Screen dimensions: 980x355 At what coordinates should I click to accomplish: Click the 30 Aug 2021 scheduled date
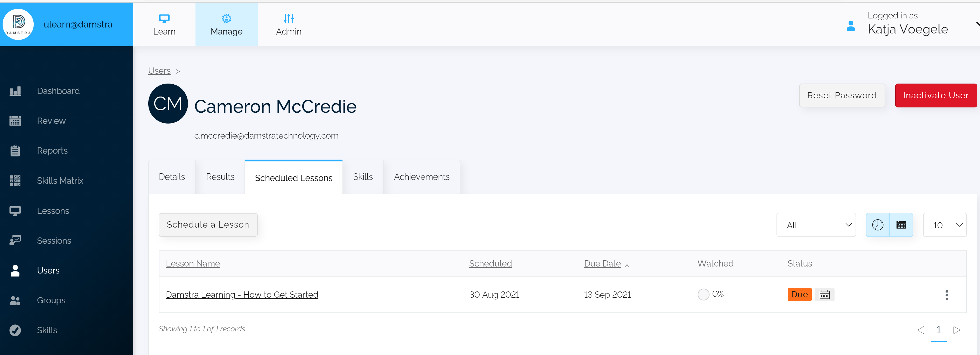click(494, 295)
